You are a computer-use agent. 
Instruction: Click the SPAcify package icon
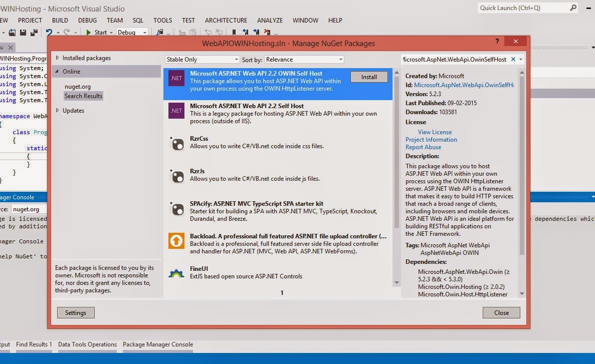click(x=176, y=209)
